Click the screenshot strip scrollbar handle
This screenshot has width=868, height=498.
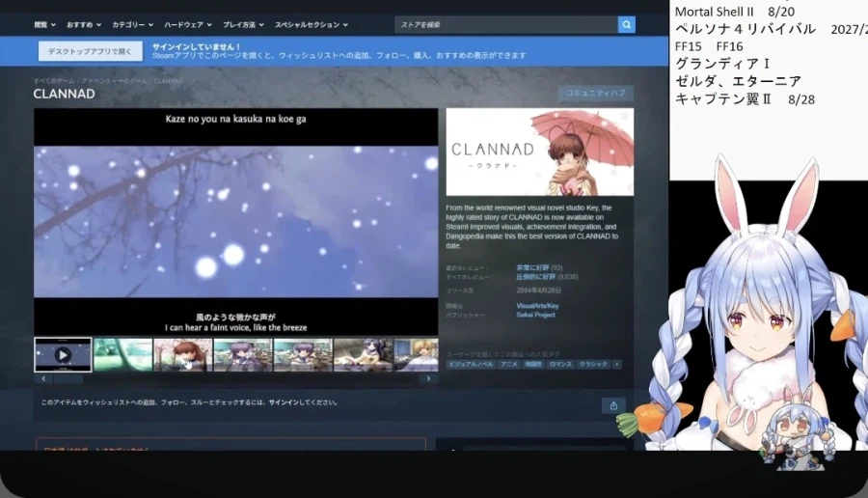(68, 379)
